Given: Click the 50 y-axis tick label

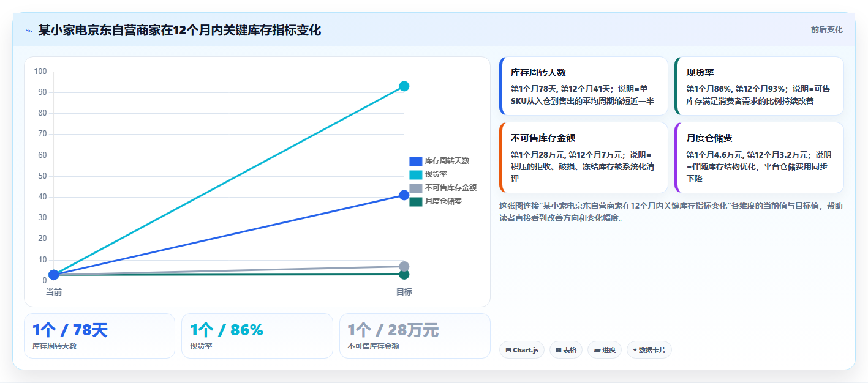Looking at the screenshot, I should click(42, 176).
